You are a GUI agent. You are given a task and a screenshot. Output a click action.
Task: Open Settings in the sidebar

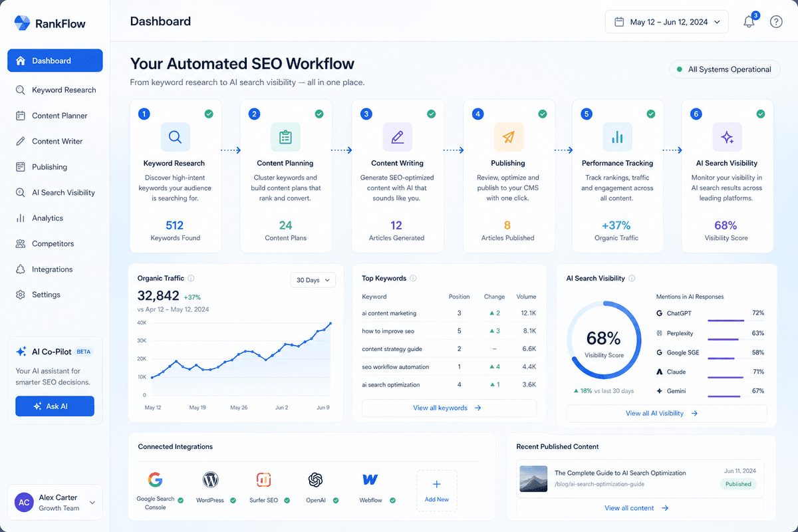click(55, 295)
